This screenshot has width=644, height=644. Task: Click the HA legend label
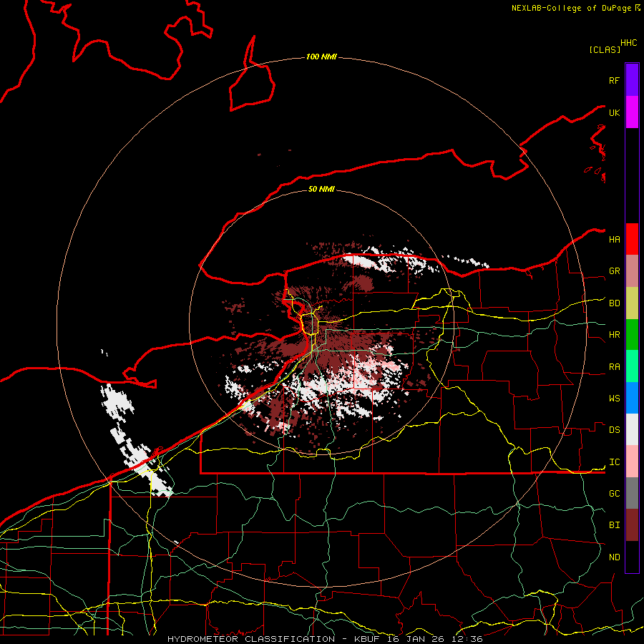click(x=614, y=239)
